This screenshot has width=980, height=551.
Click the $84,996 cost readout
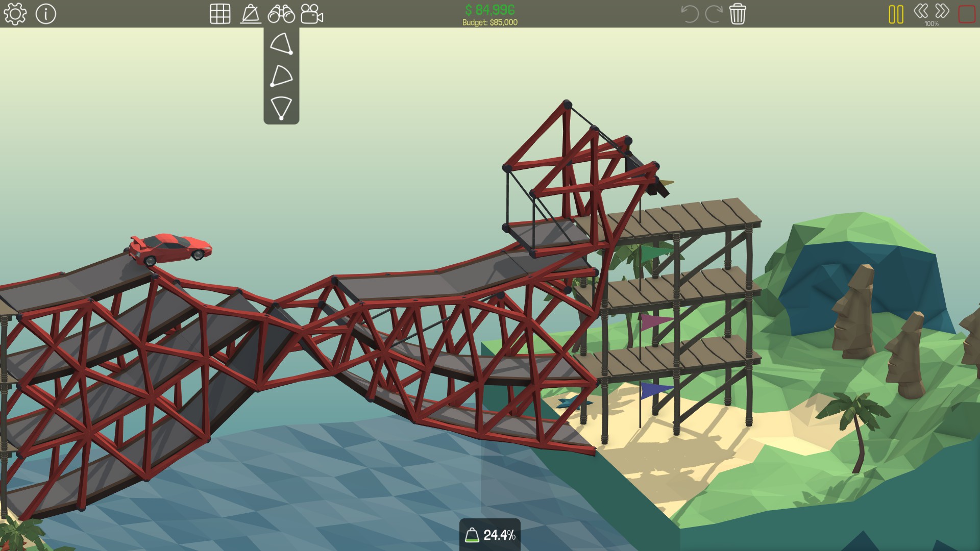point(490,10)
